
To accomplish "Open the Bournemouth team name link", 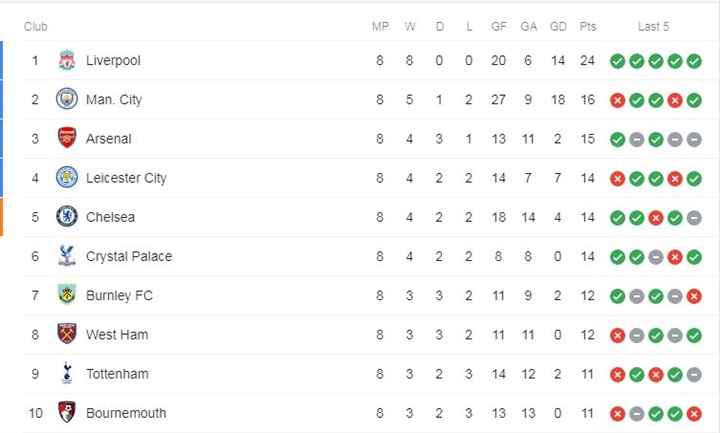I will tap(126, 413).
